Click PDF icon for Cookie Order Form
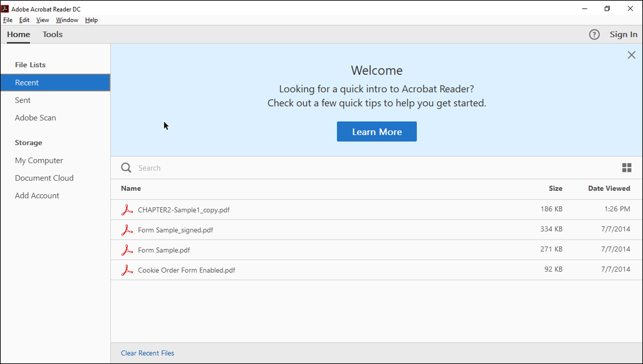 coord(127,270)
